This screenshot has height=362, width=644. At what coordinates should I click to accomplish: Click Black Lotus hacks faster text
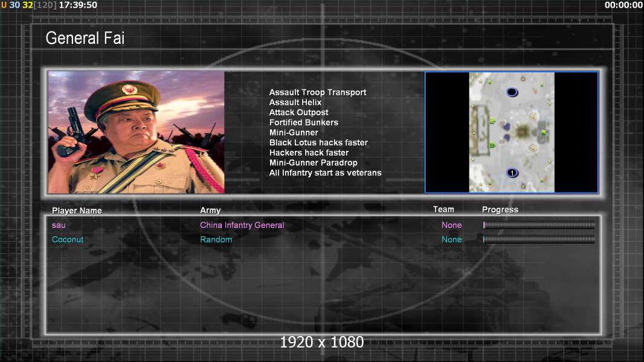point(318,142)
